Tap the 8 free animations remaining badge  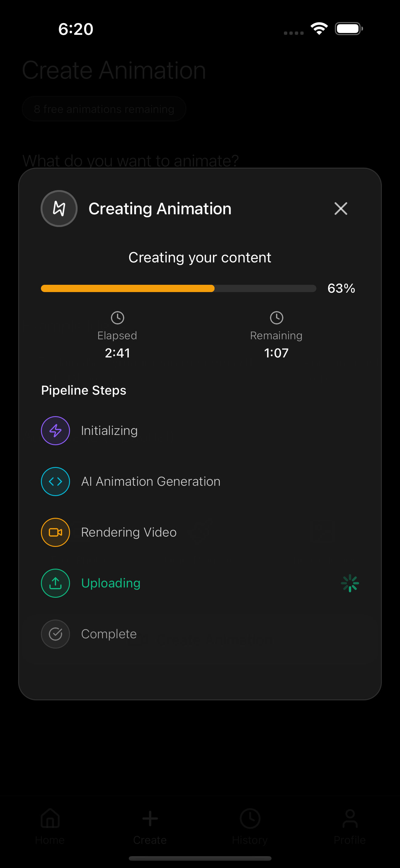tap(104, 109)
